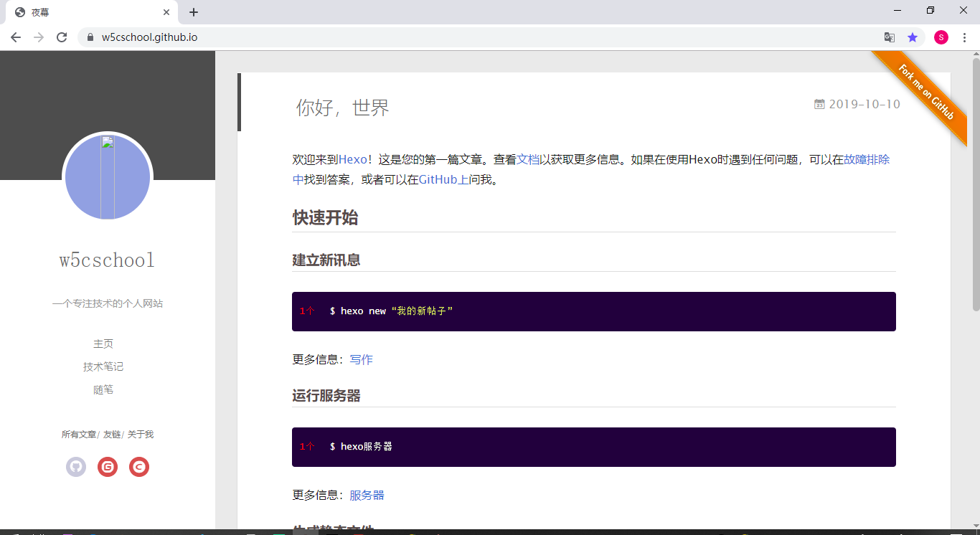
Task: Open the red Gitee icon under the sidebar
Action: pos(107,466)
